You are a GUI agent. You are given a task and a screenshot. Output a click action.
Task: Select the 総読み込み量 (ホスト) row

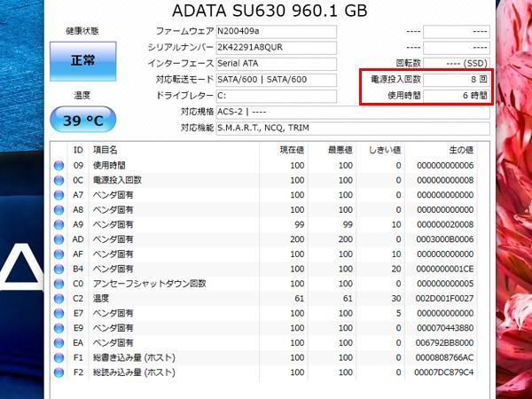point(135,372)
